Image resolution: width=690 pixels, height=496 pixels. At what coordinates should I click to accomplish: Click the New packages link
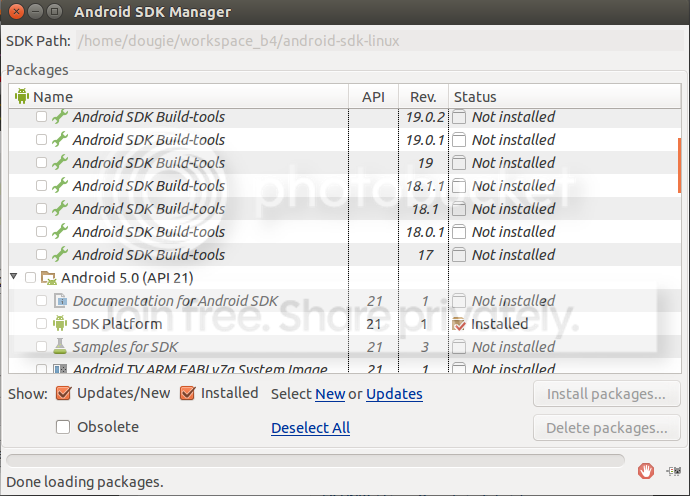point(330,394)
